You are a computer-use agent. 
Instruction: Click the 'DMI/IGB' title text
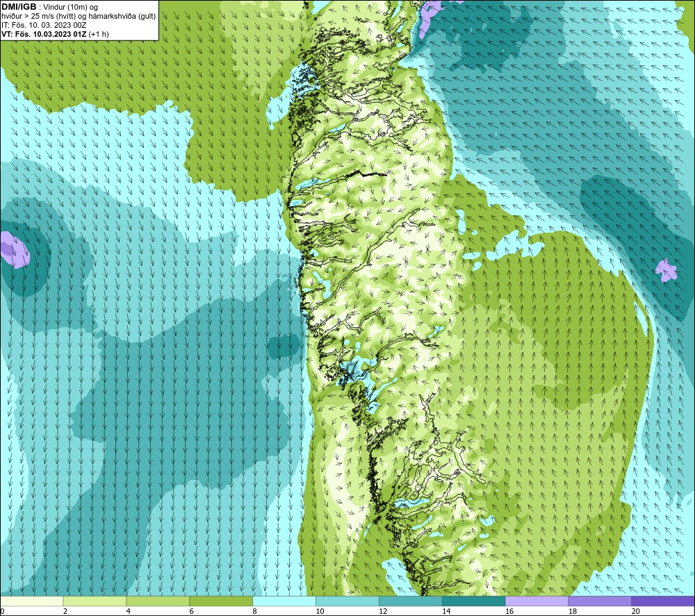pos(19,7)
